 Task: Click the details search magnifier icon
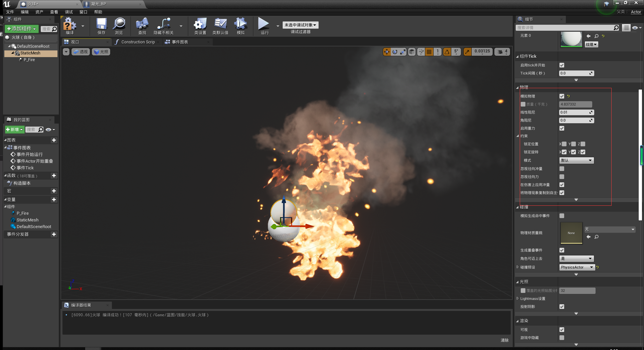(616, 28)
